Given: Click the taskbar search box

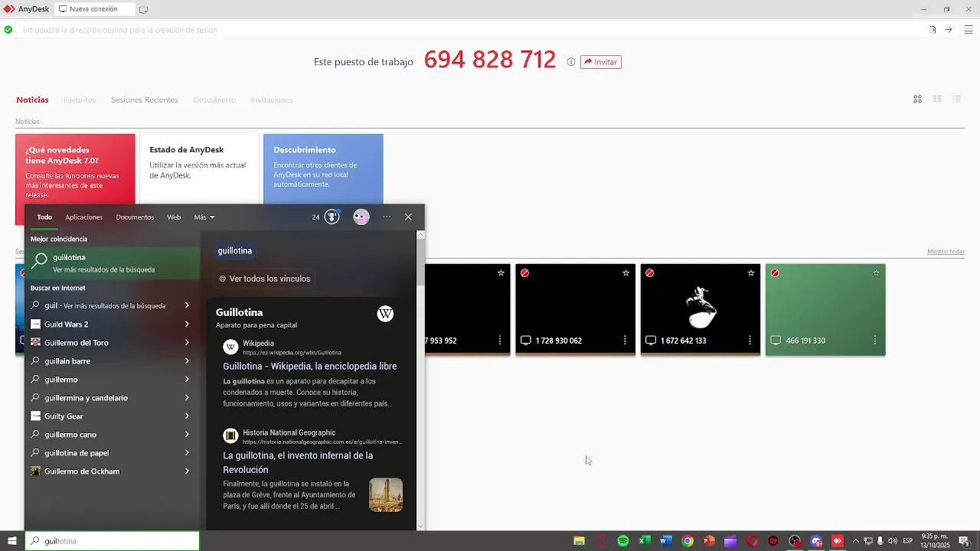Looking at the screenshot, I should tap(113, 541).
